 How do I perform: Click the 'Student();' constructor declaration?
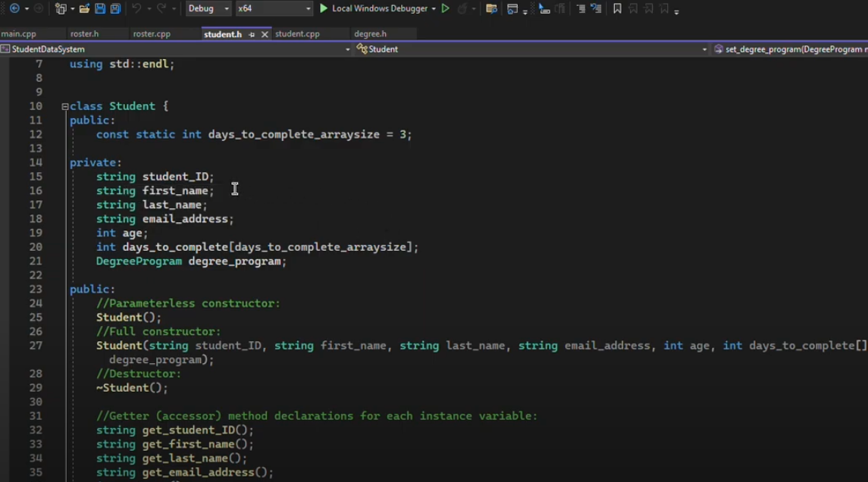pos(129,318)
